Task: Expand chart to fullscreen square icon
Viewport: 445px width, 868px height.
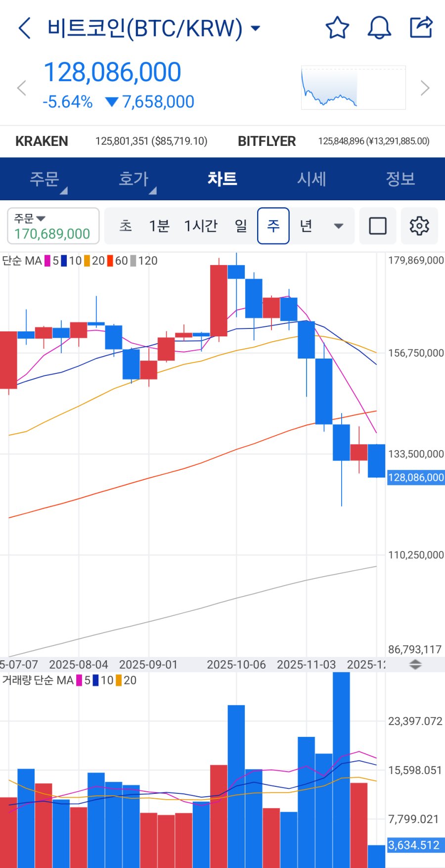Action: pyautogui.click(x=378, y=226)
